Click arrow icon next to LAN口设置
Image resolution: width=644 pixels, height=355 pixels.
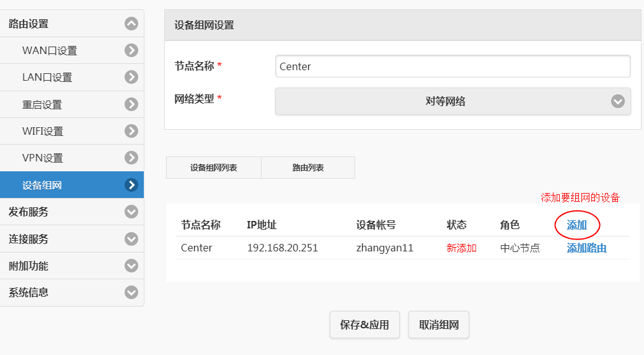click(131, 77)
